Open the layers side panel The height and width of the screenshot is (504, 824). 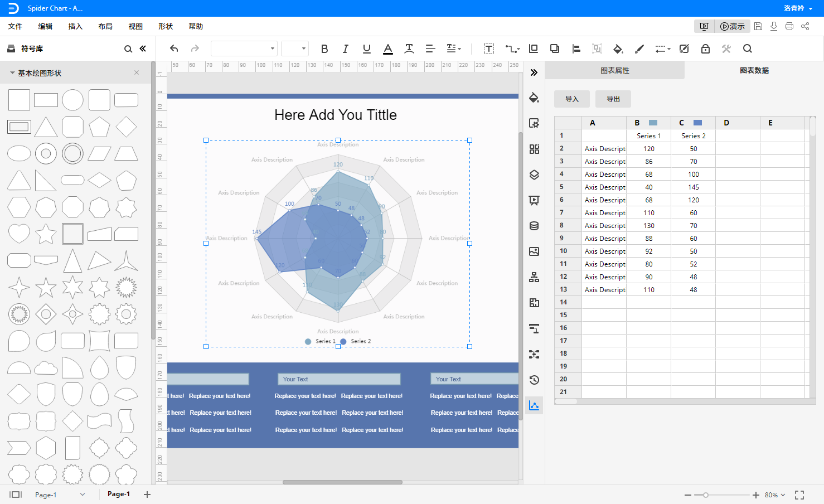534,175
